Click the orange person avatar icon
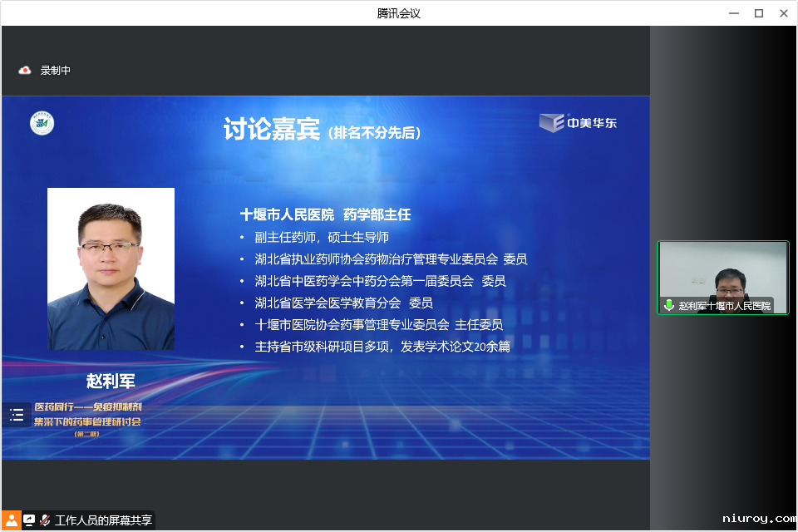This screenshot has height=532, width=798. pos(11,520)
